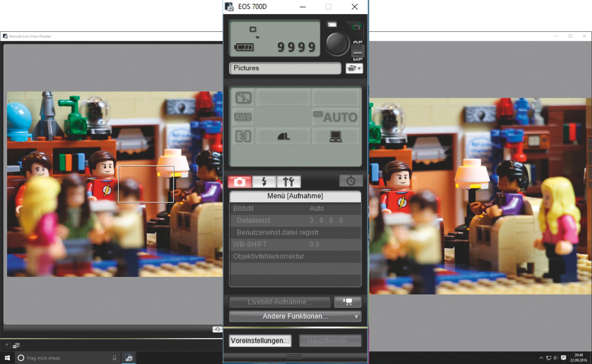This screenshot has height=364, width=592.
Task: Click the timer shooting clock button
Action: (351, 181)
